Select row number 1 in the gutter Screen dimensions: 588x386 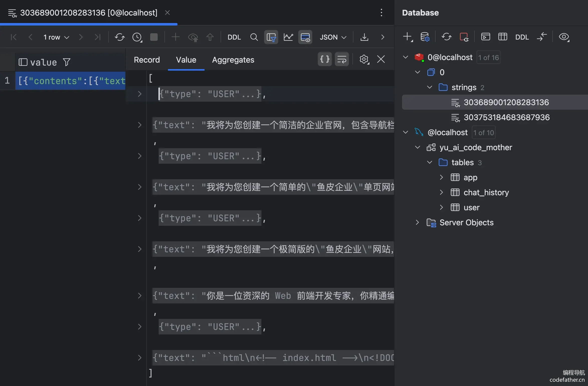tap(7, 81)
